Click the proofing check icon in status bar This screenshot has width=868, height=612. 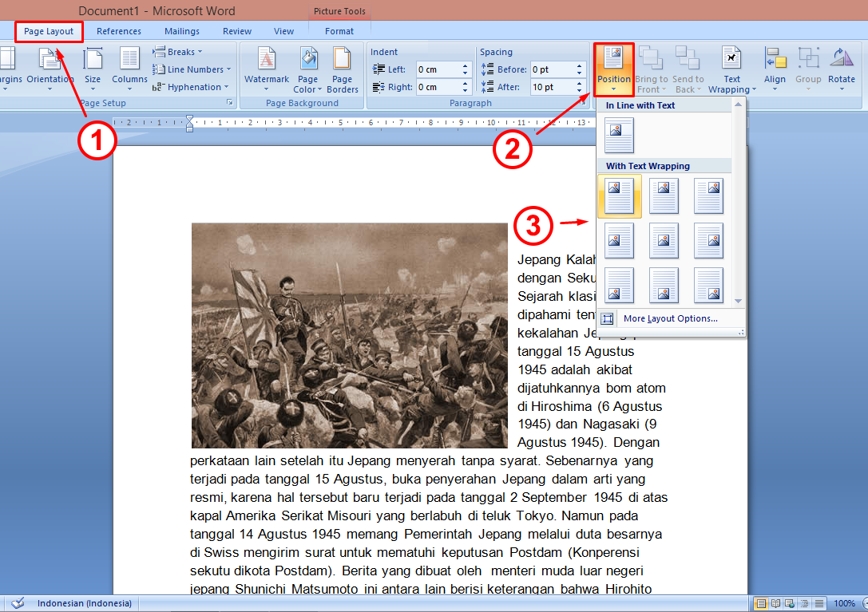point(18,603)
